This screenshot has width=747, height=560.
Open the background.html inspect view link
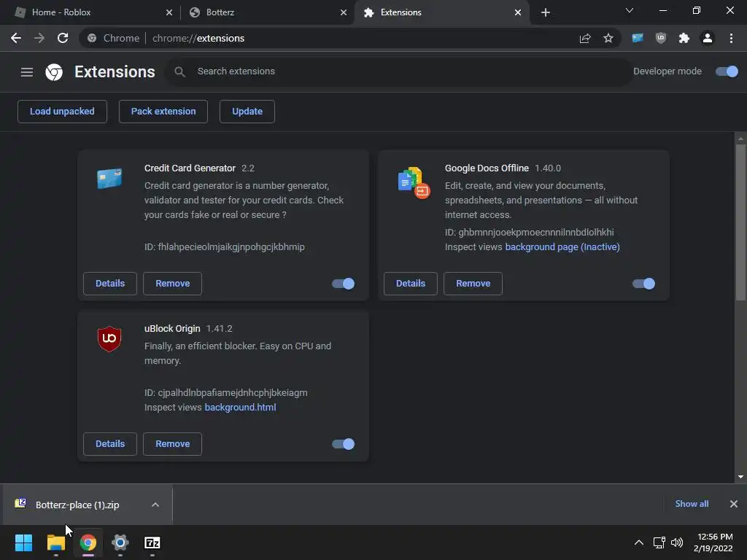[240, 408]
